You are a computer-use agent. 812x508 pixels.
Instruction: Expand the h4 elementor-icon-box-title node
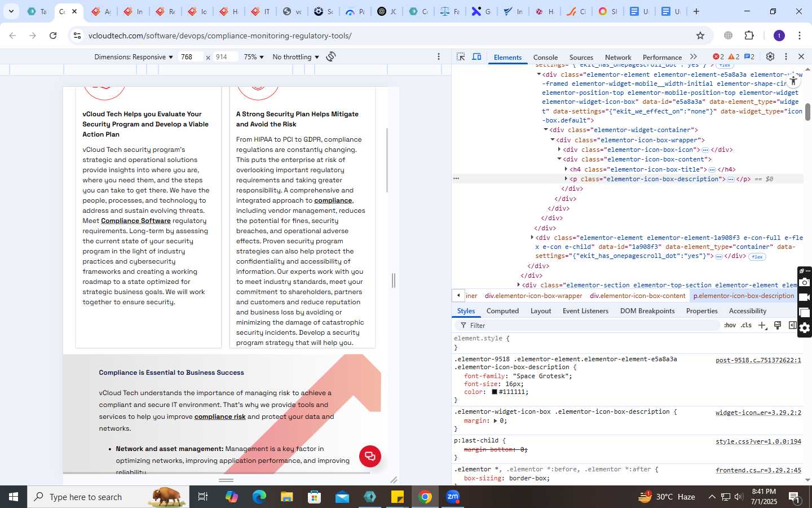[x=566, y=169]
